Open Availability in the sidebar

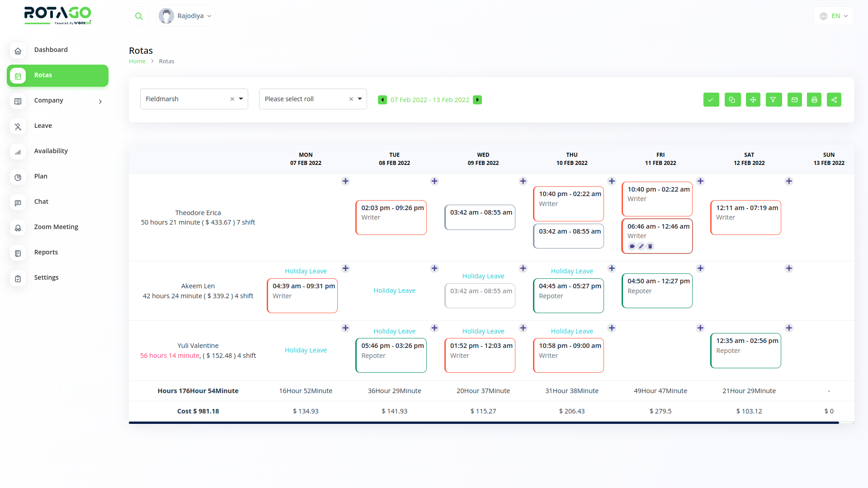(x=51, y=151)
